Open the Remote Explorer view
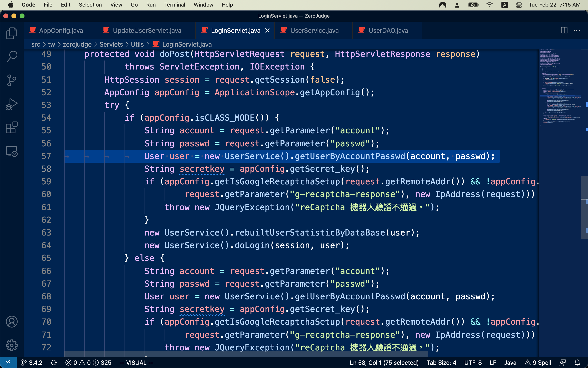588x368 pixels. click(11, 151)
